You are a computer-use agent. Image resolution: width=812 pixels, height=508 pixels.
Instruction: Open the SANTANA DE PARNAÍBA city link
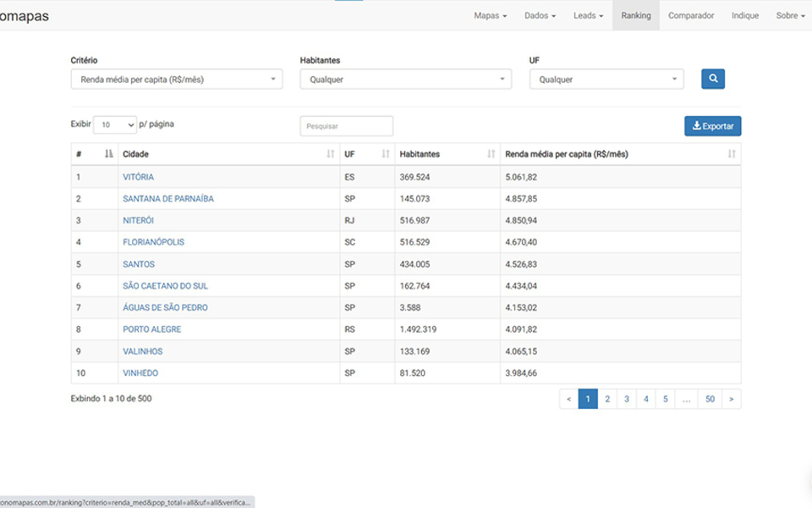click(167, 198)
